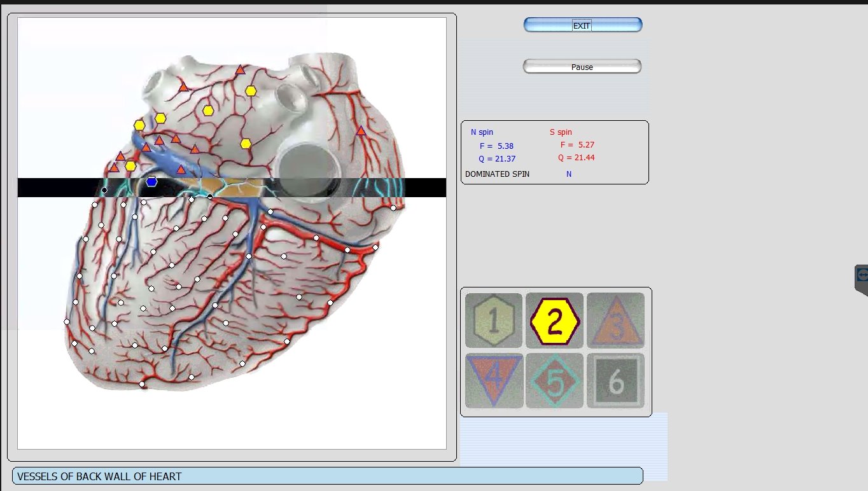Click the lowest white dot at heart's bottom
The width and height of the screenshot is (868, 491).
tap(142, 384)
